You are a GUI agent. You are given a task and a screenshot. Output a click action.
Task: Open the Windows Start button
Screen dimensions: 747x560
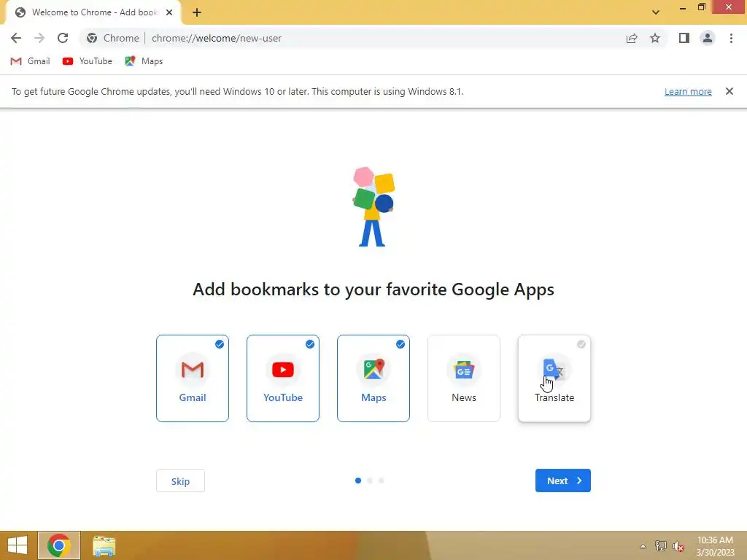18,545
